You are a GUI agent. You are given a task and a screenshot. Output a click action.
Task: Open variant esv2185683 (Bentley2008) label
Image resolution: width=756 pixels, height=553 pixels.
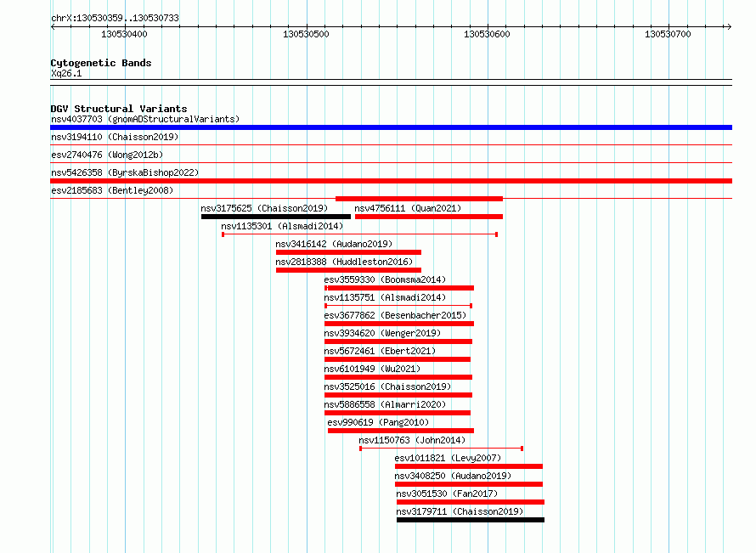pos(112,190)
